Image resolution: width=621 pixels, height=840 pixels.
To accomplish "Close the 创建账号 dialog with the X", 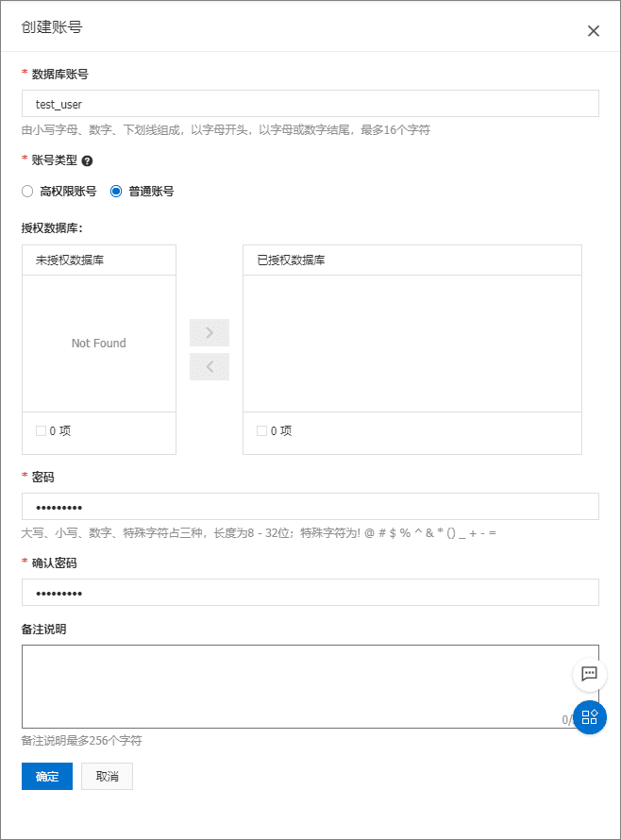I will 593,30.
